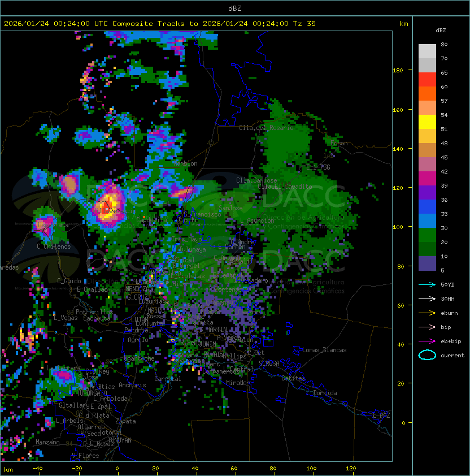Click the 'L_PAZ' map label
Image resolution: width=470 pixels, height=476 pixels.
tap(381, 416)
